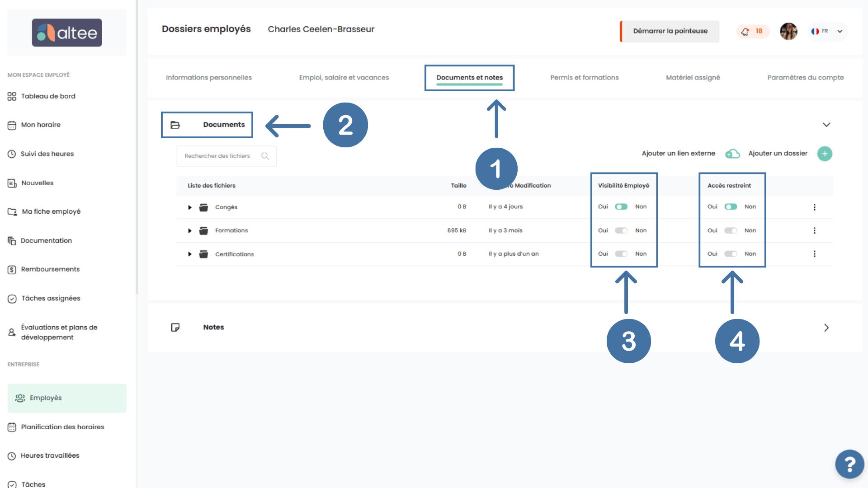Toggle Accès restreint for Congés
This screenshot has height=488, width=868.
point(731,206)
